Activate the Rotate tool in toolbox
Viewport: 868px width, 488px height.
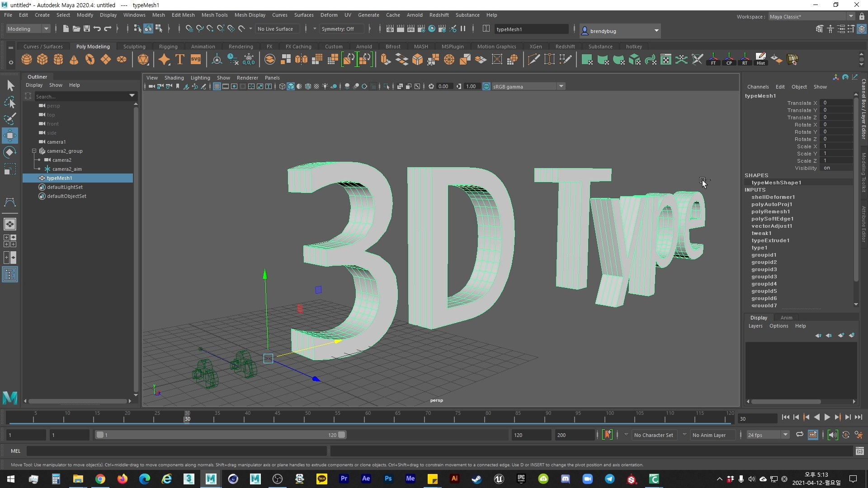pos(10,152)
